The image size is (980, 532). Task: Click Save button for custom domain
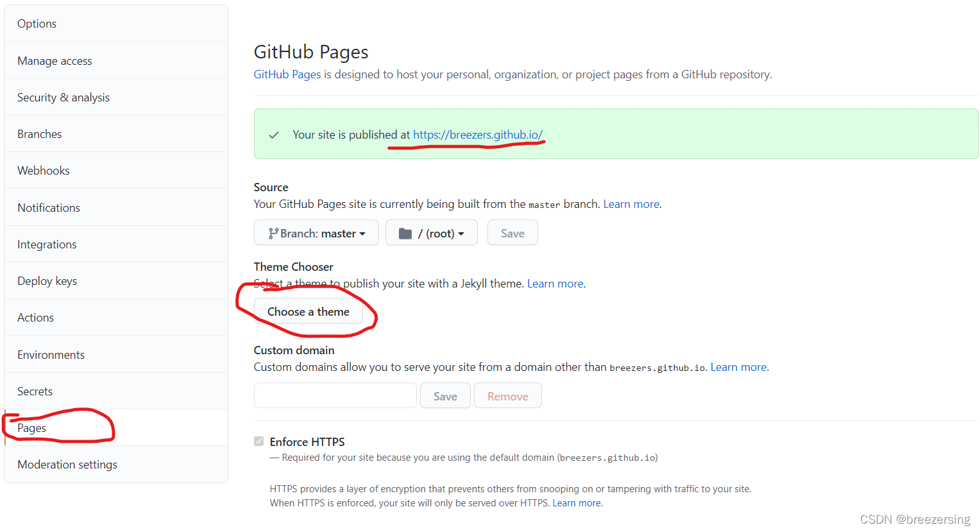445,396
